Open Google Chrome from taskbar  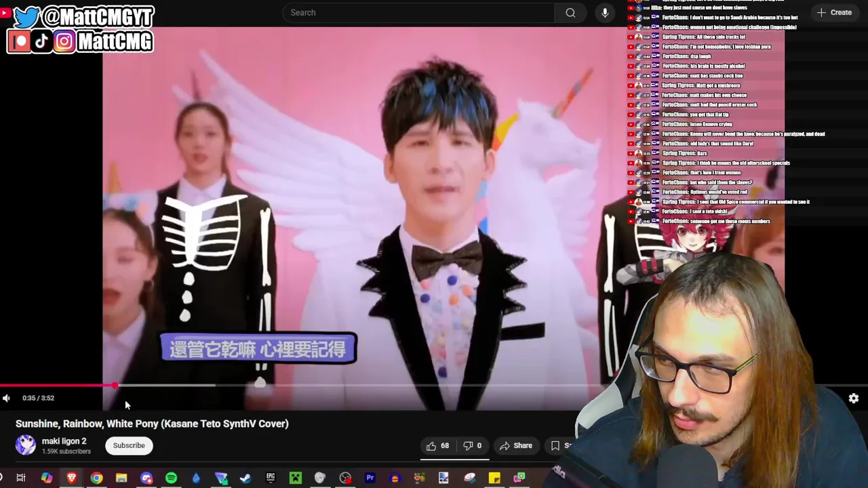click(96, 478)
